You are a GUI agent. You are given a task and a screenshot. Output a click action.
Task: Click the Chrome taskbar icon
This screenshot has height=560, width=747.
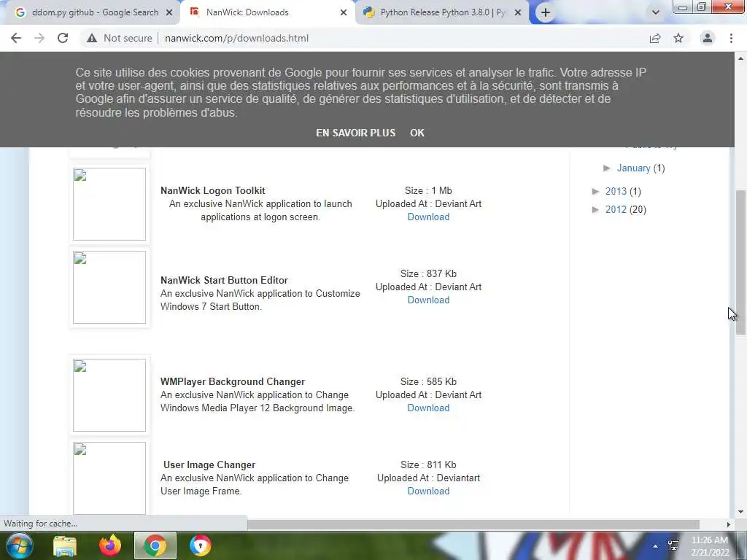click(155, 545)
